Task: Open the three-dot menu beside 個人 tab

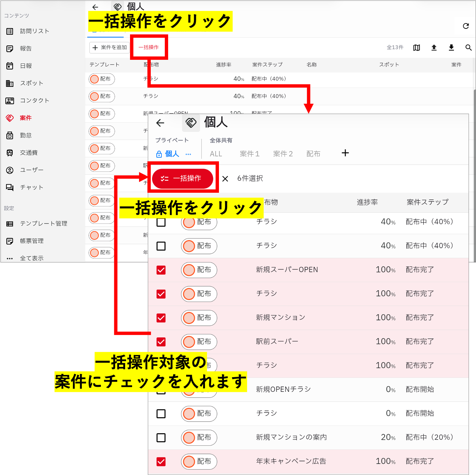Action: (x=188, y=154)
